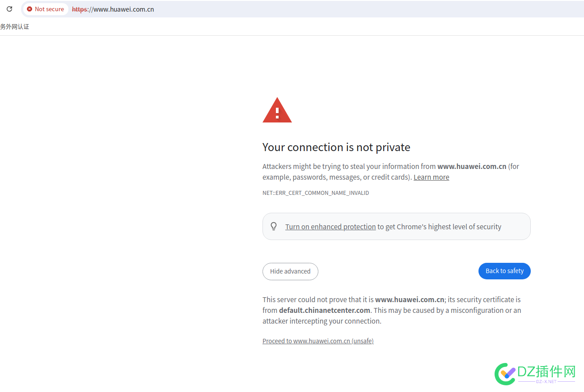Open the 务外网认证 bookmark

(x=15, y=27)
